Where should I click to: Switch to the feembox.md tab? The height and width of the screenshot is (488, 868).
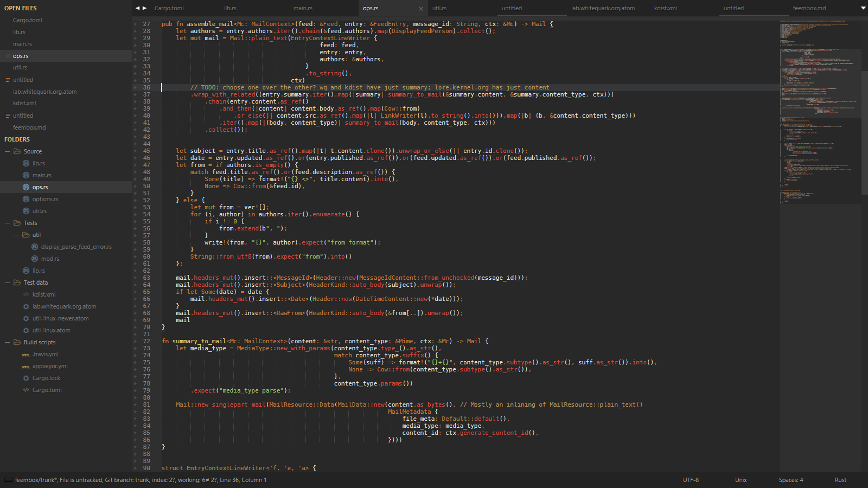point(809,8)
